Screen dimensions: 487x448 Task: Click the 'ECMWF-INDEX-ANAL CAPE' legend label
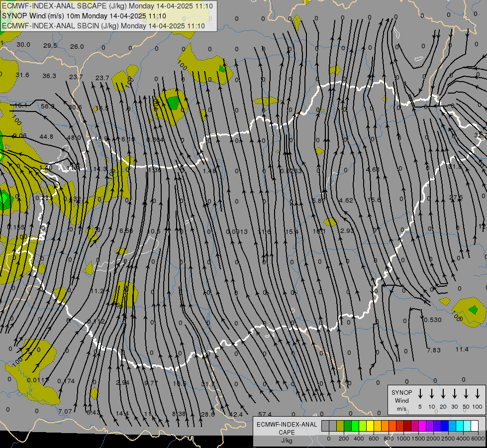point(287,429)
